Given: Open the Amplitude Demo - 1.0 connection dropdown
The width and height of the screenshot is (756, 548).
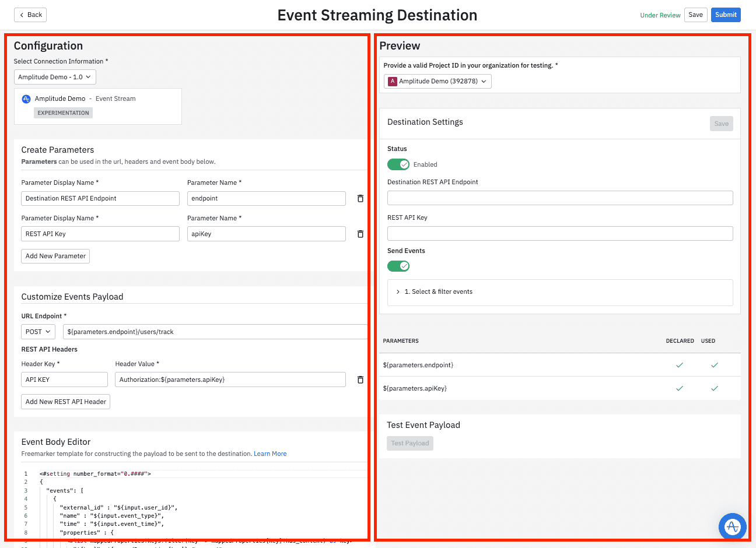Looking at the screenshot, I should 55,76.
